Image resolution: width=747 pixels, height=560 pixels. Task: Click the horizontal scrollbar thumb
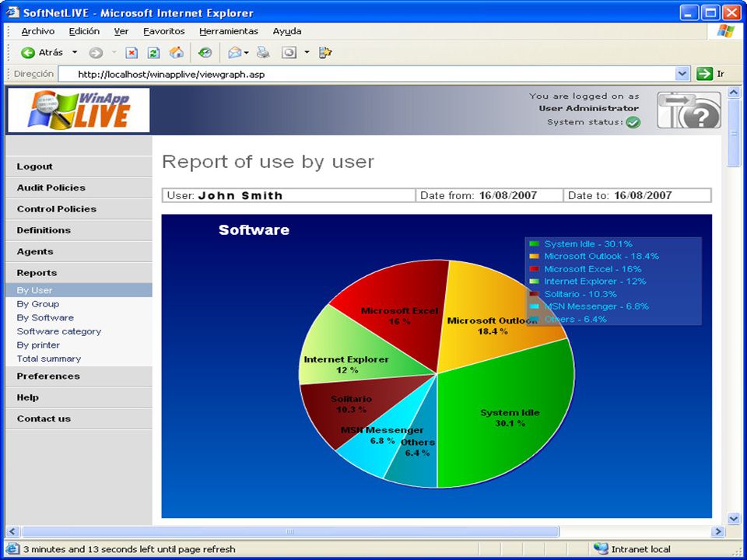pos(290,531)
